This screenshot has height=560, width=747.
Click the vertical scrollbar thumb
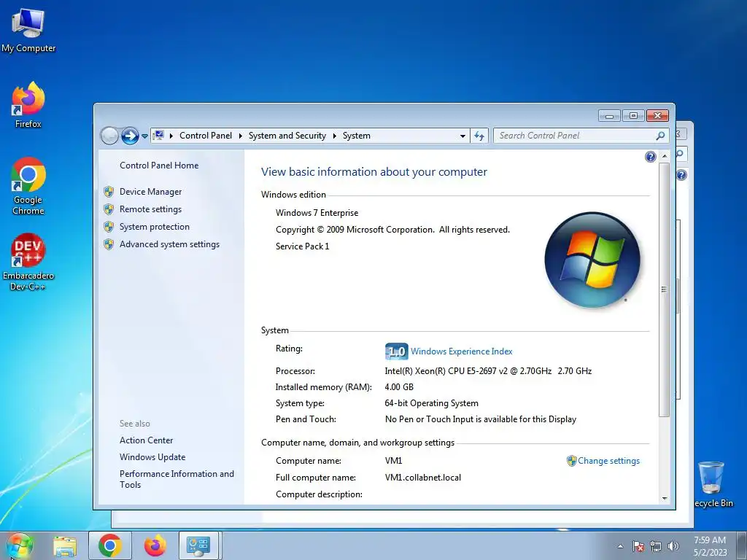664,289
